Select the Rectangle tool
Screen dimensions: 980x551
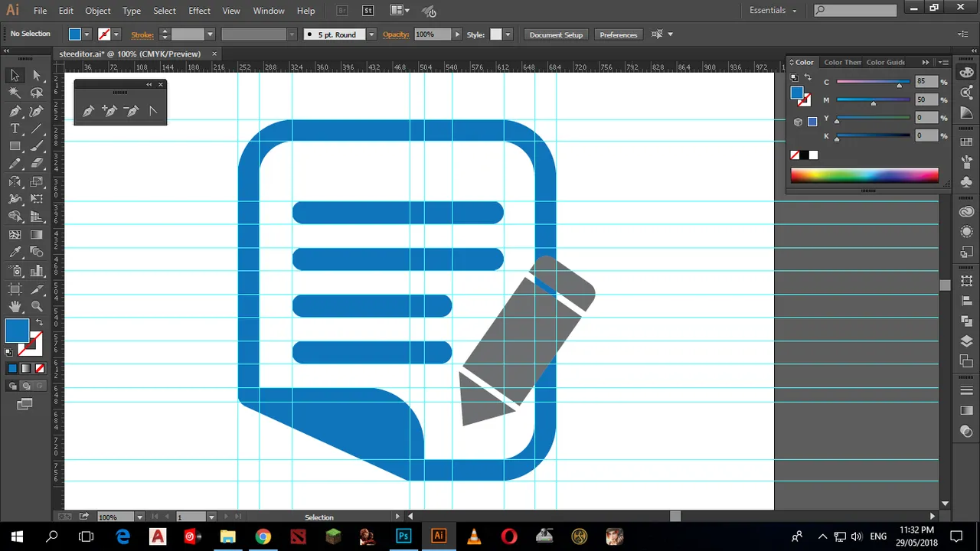(15, 146)
